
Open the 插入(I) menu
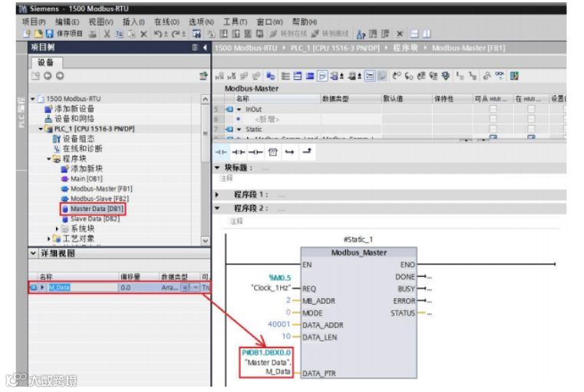pos(134,22)
